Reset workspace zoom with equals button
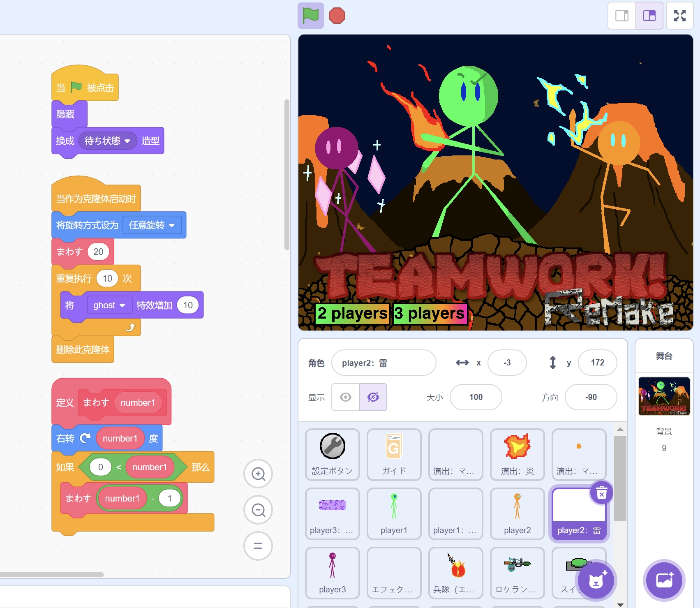700x608 pixels. [258, 546]
